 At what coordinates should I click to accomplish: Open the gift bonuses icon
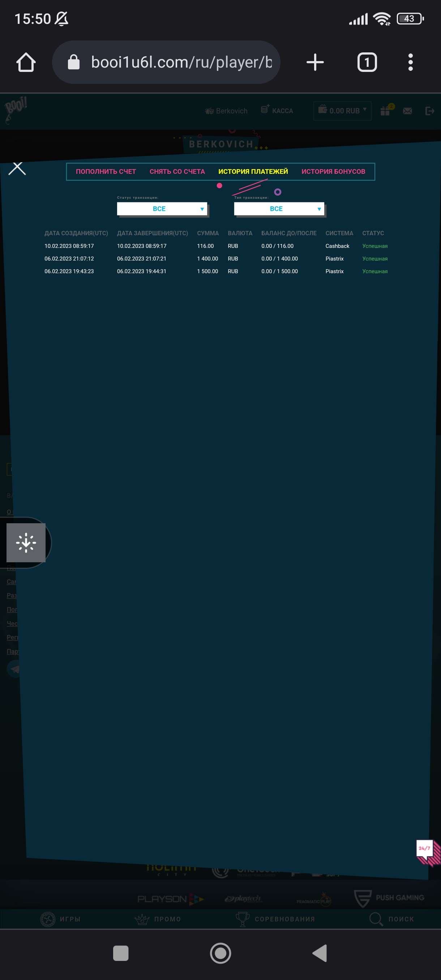point(386,110)
